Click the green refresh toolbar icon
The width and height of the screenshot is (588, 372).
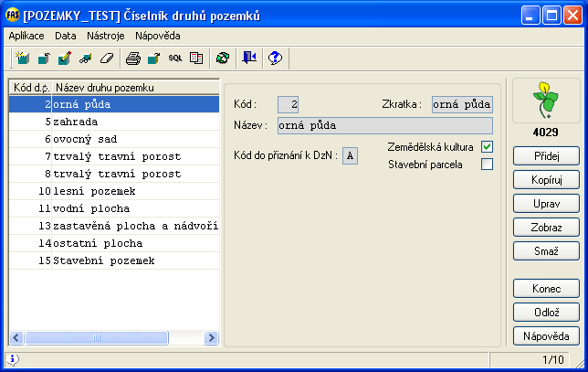(222, 58)
